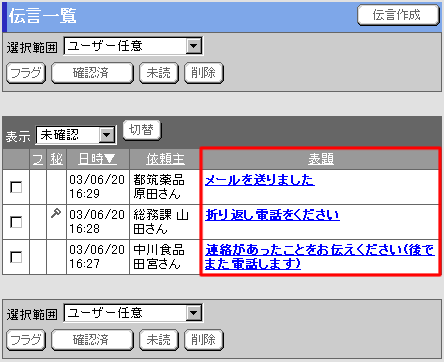Open the 表示 未確認 dropdown
This screenshot has height=362, width=444.
76,135
